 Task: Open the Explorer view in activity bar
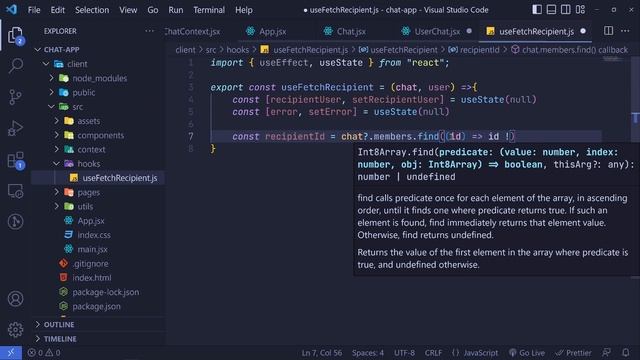point(16,35)
